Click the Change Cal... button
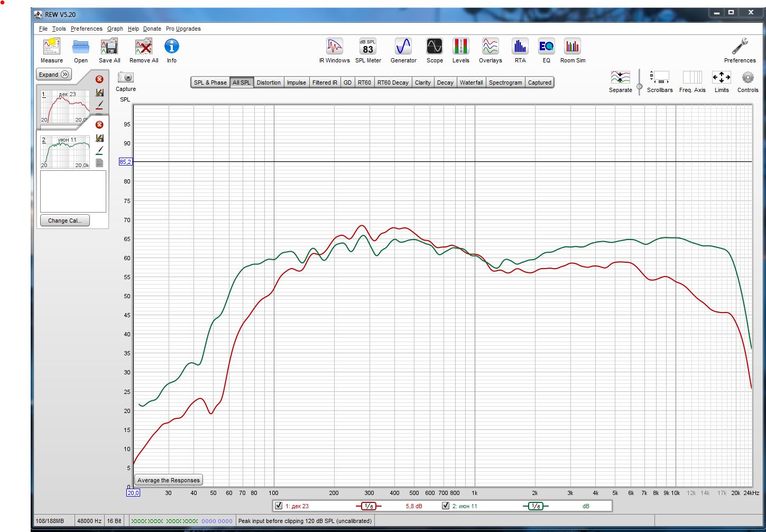 pos(65,221)
